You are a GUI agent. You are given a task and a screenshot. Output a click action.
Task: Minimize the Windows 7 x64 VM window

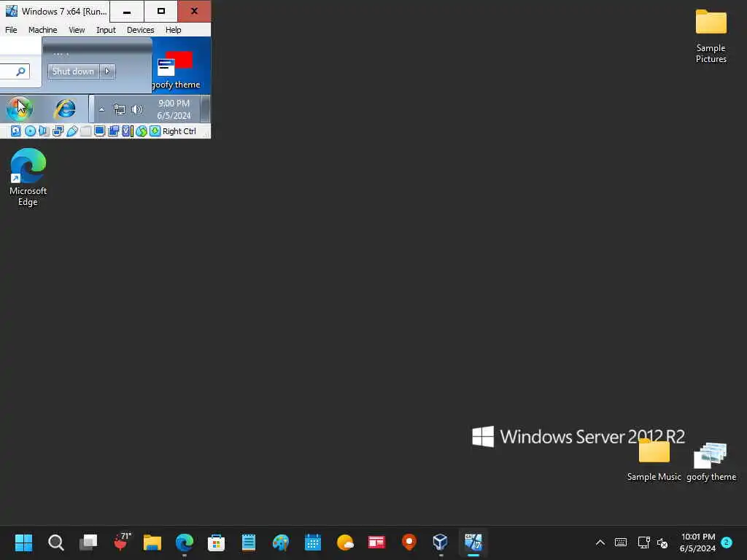click(x=127, y=11)
